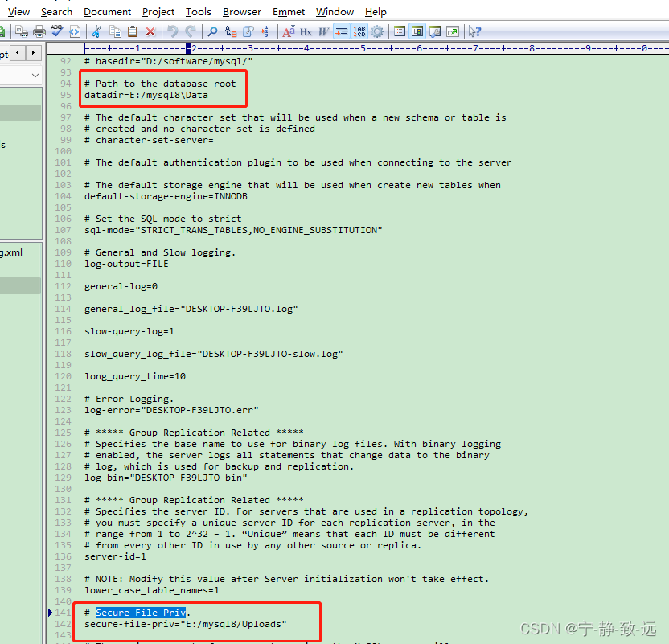669x644 pixels.
Task: Click line log-error="DESKTOP-F39LJTO.err"
Action: [171, 410]
